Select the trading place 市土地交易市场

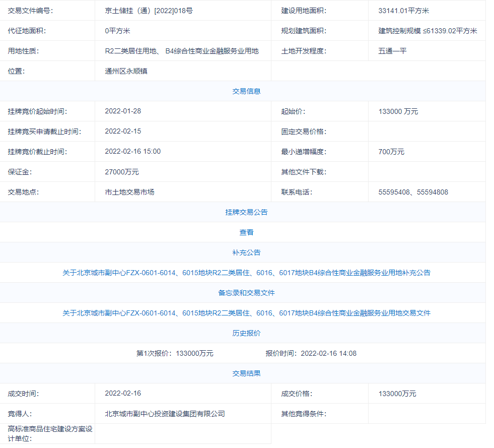129,193
